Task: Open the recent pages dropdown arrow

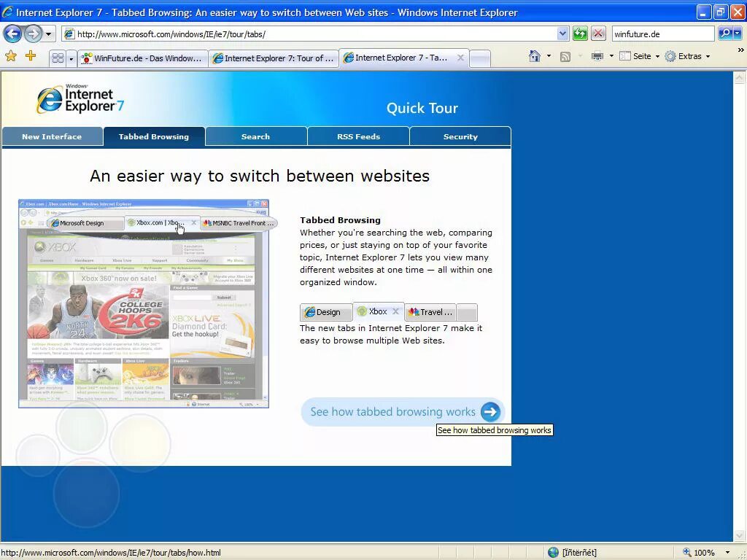Action: pos(49,34)
